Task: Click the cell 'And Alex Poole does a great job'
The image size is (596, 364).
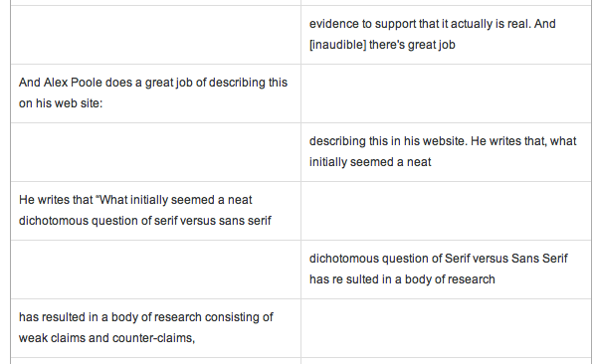Action: (156, 93)
